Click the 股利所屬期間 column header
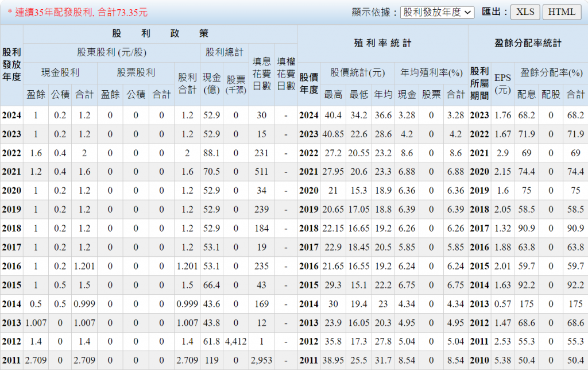 pyautogui.click(x=479, y=83)
